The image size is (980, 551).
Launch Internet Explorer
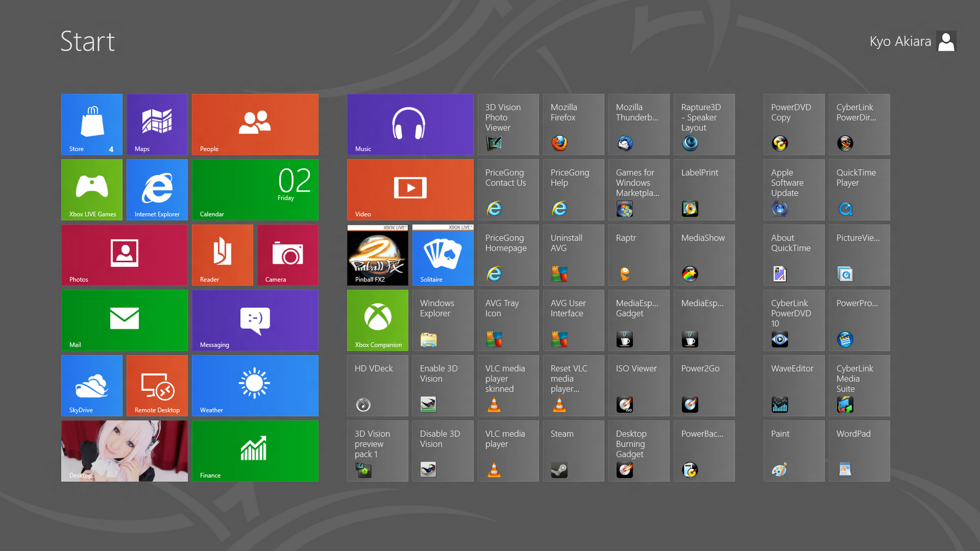[157, 190]
